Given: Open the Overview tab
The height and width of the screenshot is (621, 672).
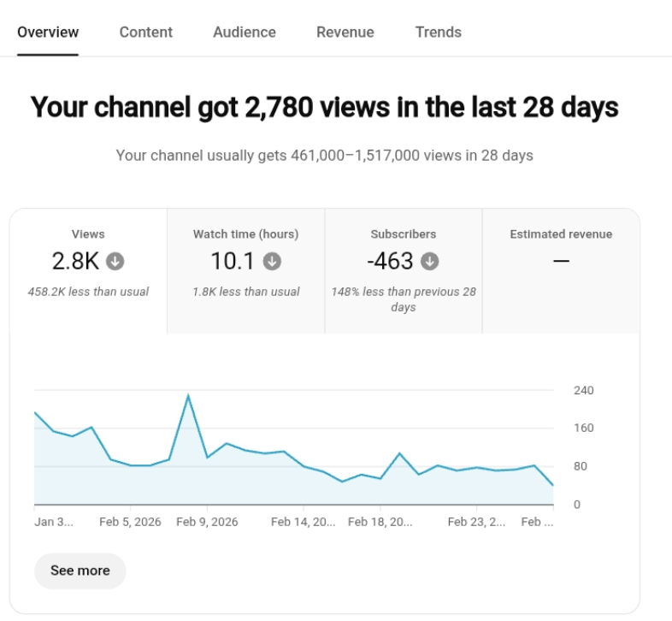Looking at the screenshot, I should click(48, 33).
